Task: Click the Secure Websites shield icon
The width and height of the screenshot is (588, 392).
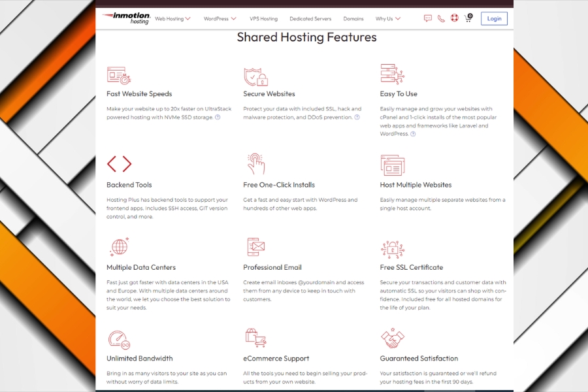Action: point(255,76)
